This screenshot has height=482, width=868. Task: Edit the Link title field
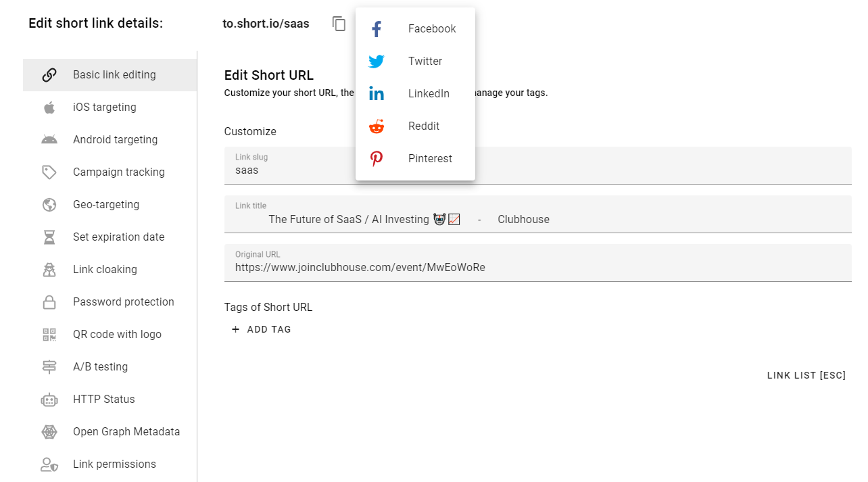(537, 220)
